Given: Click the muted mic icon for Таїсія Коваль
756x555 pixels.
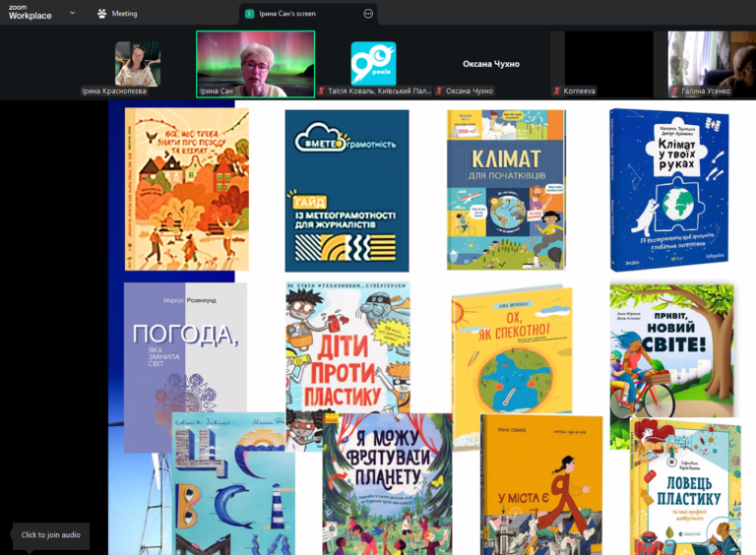Looking at the screenshot, I should pyautogui.click(x=322, y=92).
